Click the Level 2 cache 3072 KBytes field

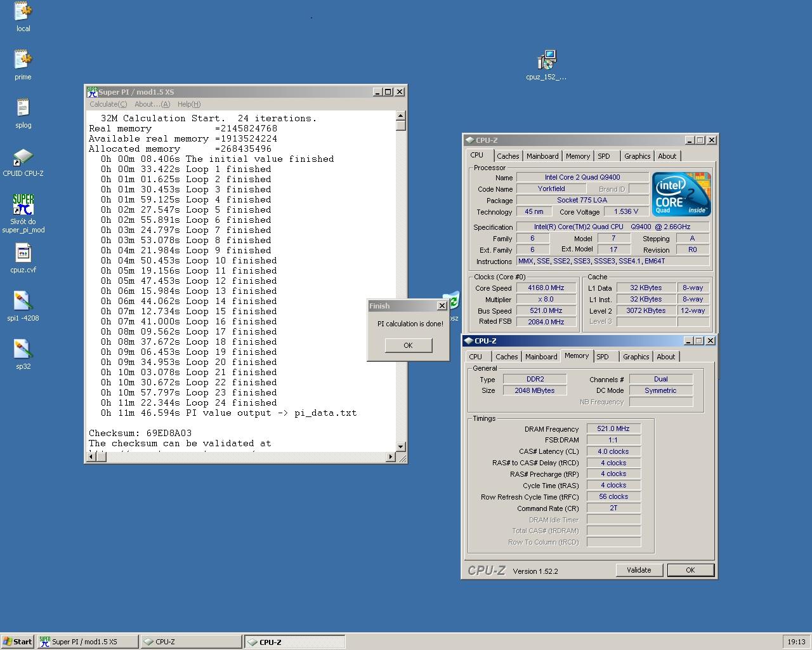646,310
